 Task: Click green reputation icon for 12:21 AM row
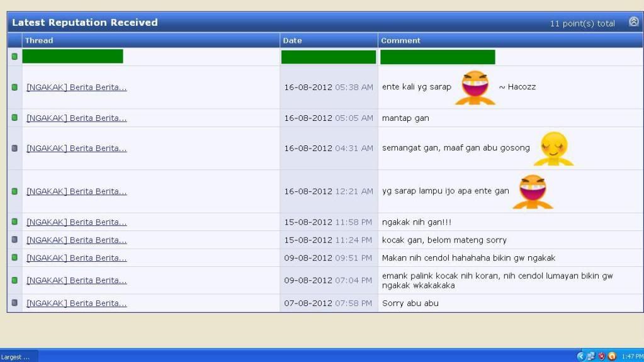point(14,191)
